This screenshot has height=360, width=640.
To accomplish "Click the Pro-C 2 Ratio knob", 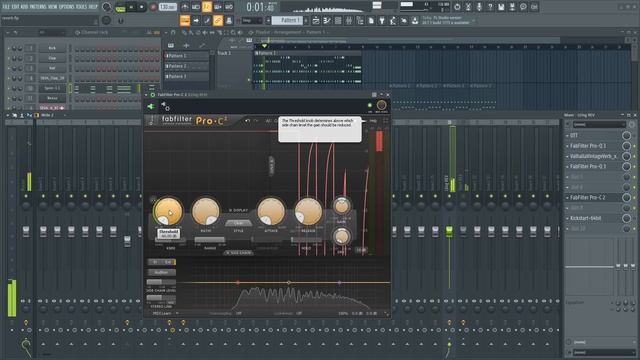I will click(x=206, y=211).
